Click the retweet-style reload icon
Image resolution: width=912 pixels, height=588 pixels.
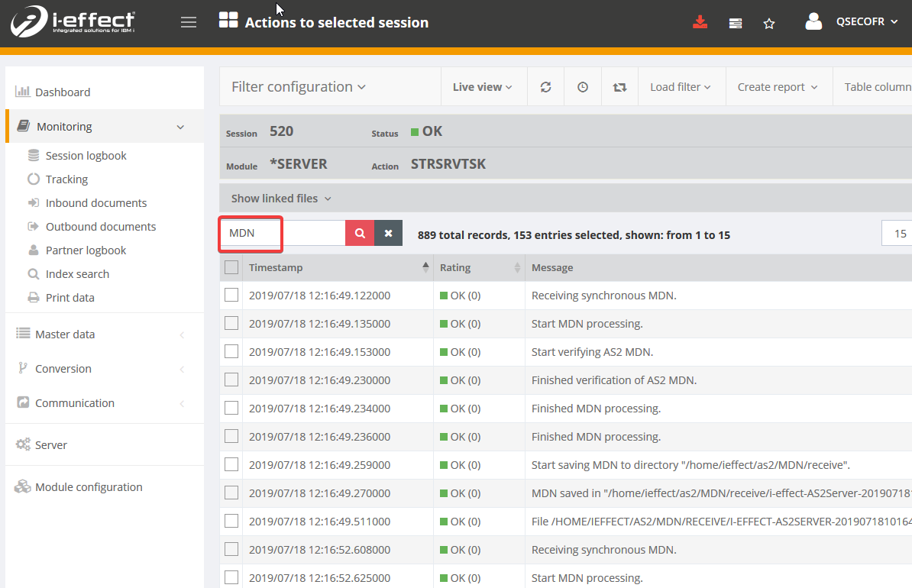[x=619, y=87]
